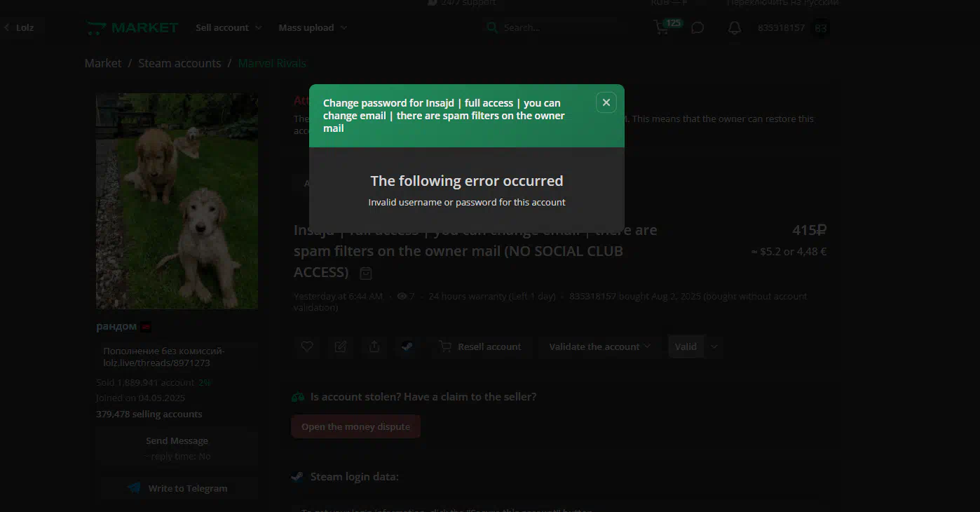Click the icon beside Is account stolen heading
The width and height of the screenshot is (980, 512).
point(298,397)
